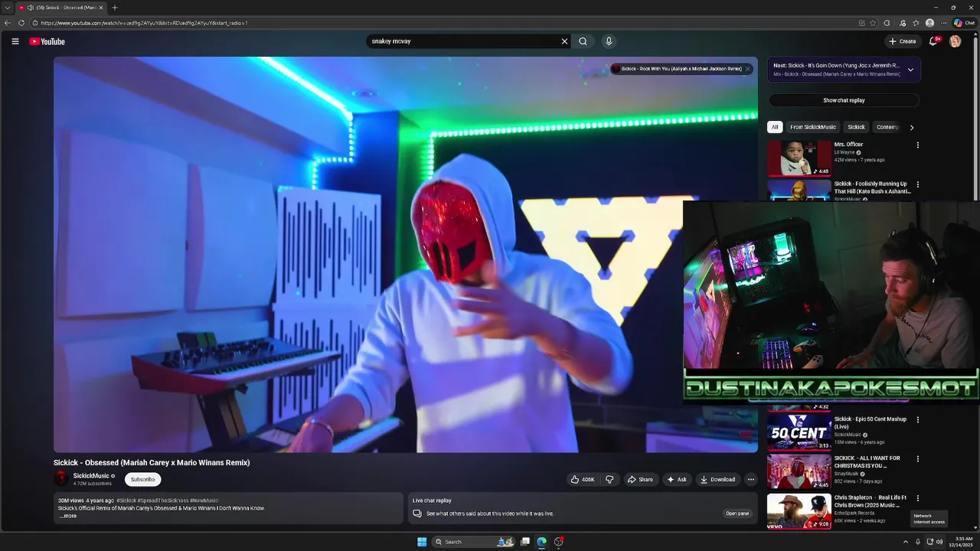Viewport: 980px width, 551px height.
Task: Start voice search with microphone
Action: [609, 41]
